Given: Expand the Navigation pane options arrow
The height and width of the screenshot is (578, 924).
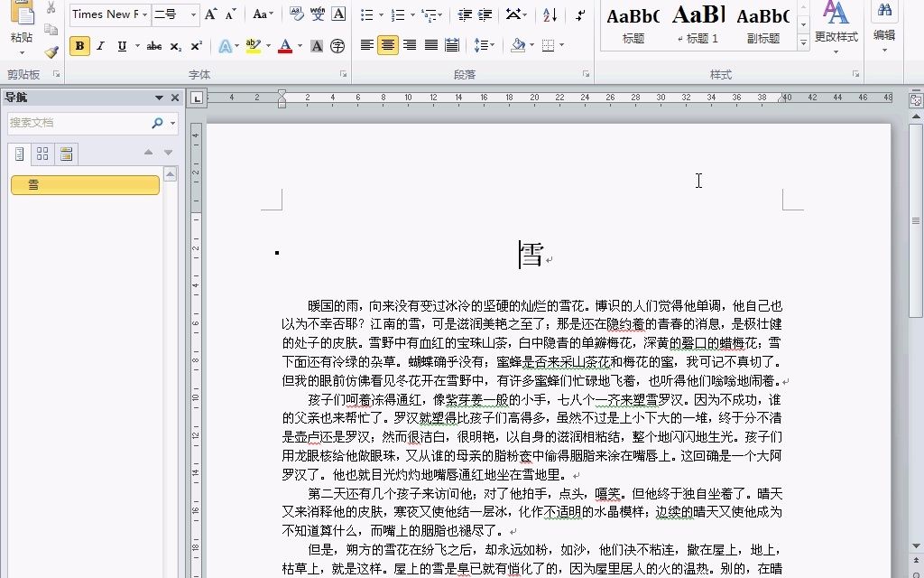Looking at the screenshot, I should [x=161, y=97].
